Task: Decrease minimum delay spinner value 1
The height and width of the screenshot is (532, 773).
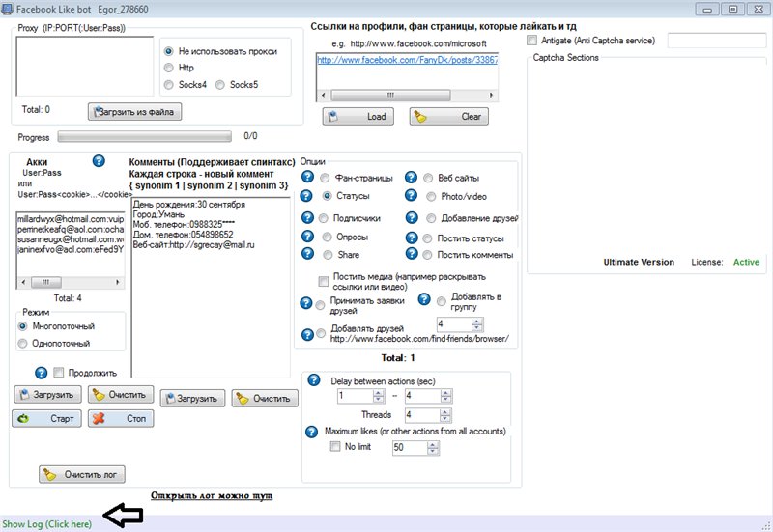Action: click(x=379, y=399)
